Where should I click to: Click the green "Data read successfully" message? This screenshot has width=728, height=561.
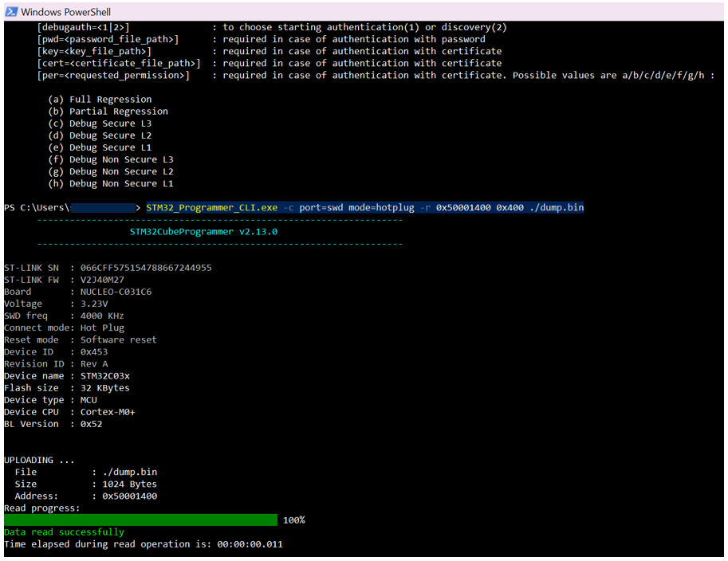(x=64, y=532)
